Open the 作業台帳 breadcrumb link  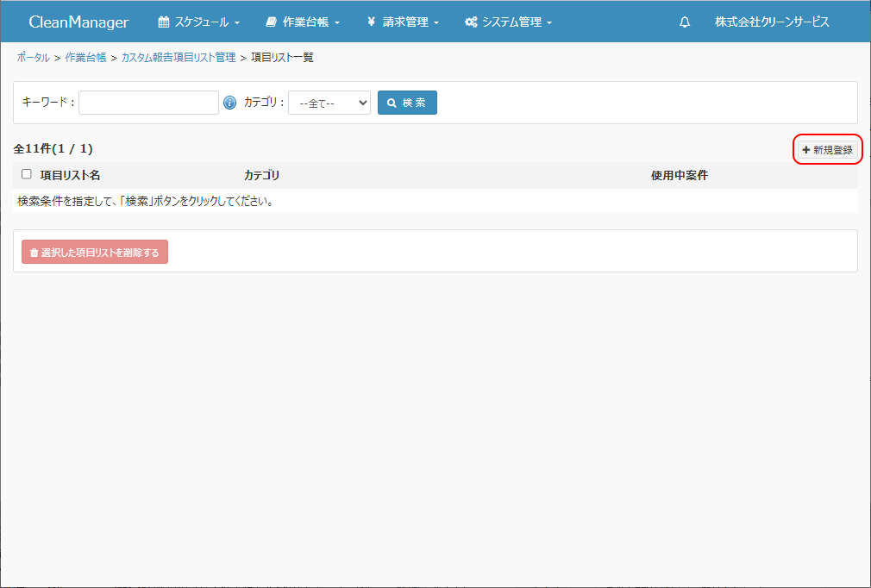pos(85,58)
